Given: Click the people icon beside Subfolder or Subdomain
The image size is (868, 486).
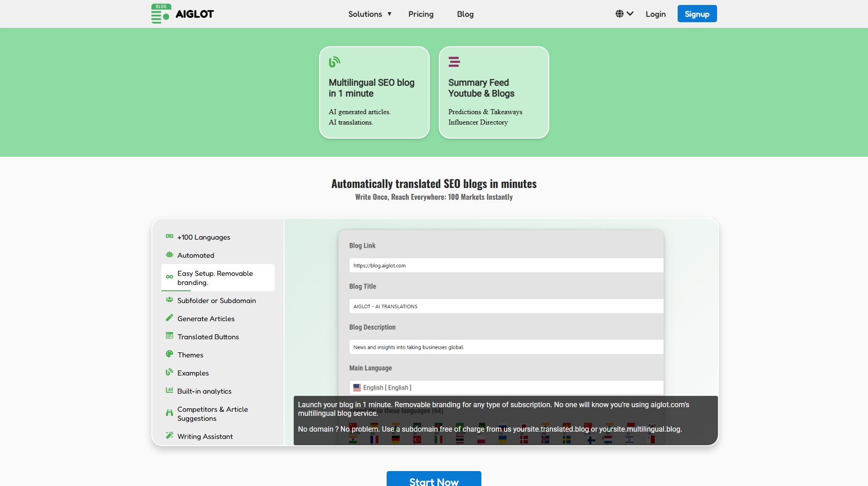Looking at the screenshot, I should pos(170,299).
